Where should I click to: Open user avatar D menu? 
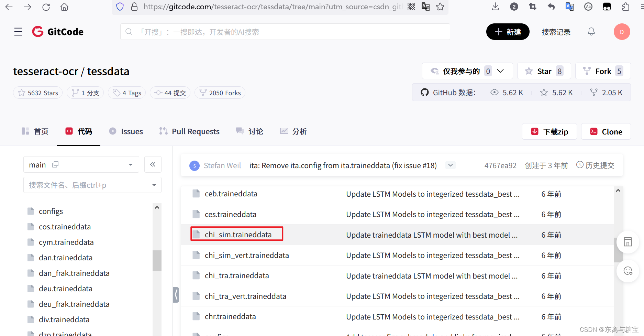click(622, 32)
